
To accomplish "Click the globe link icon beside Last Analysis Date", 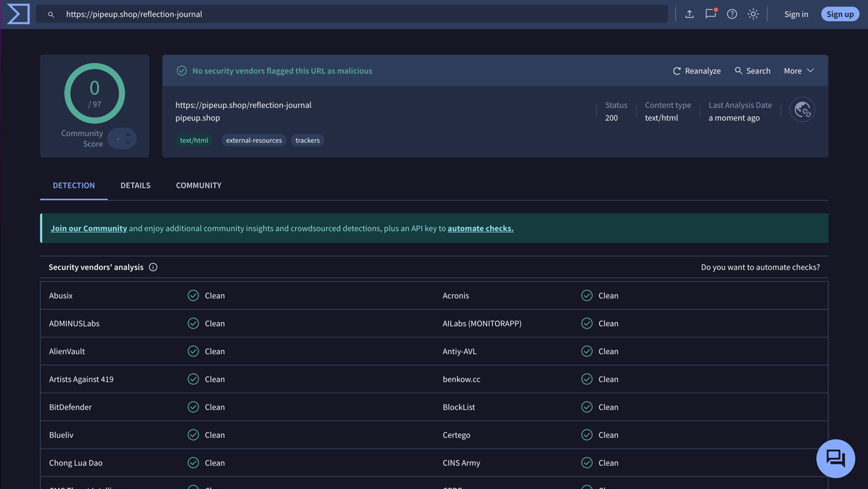I will 802,110.
